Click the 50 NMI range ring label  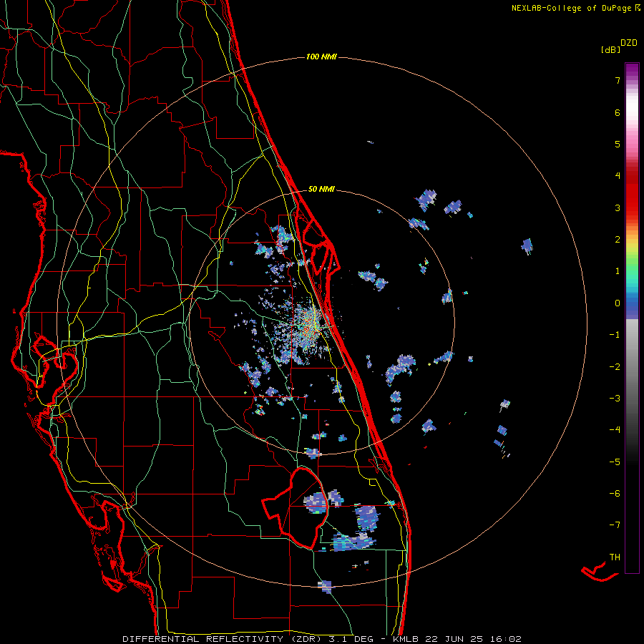tap(321, 189)
